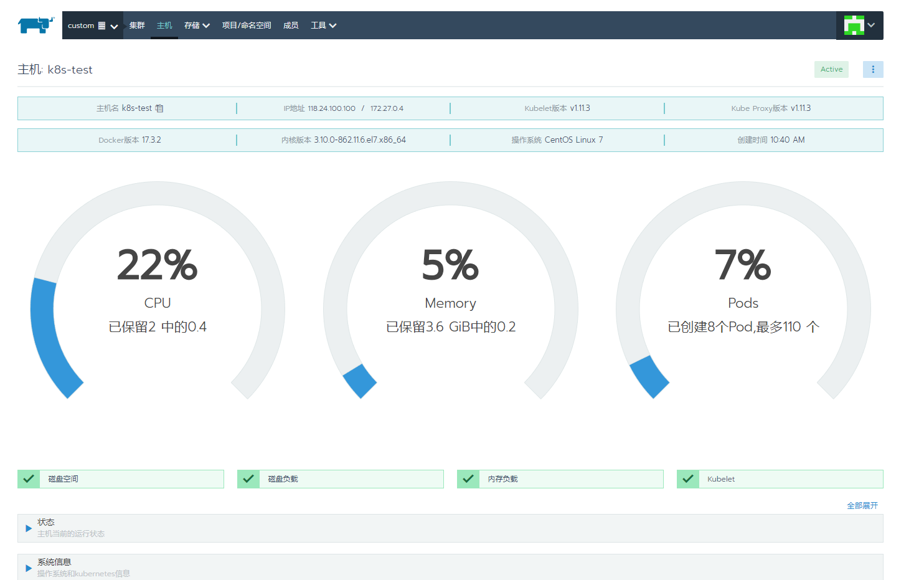The height and width of the screenshot is (580, 924).
Task: Click the 磁盘空间 status label
Action: tap(64, 479)
